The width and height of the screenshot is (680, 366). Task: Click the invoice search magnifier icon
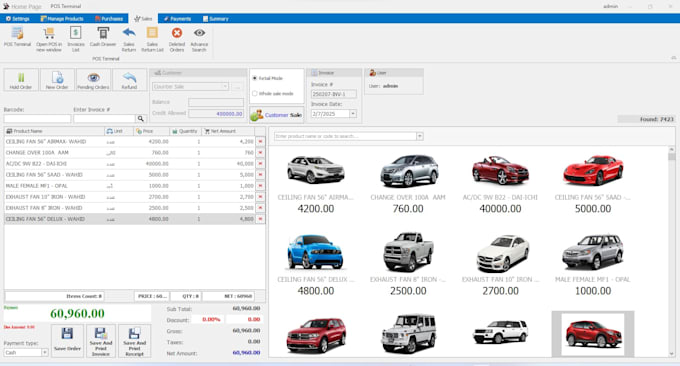[x=141, y=118]
